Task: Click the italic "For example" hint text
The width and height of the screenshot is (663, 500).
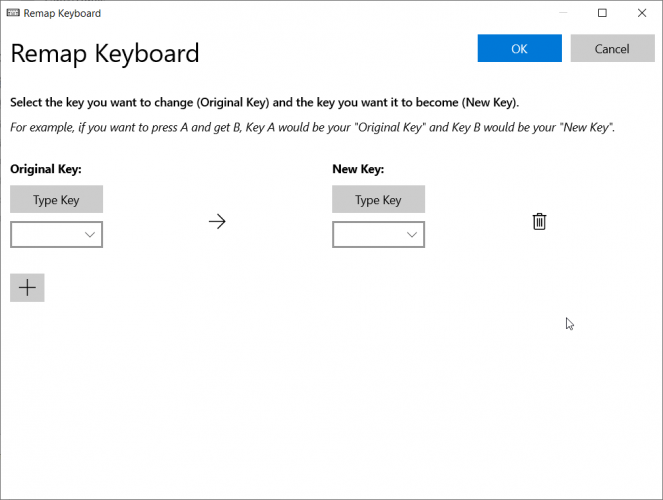Action: pos(312,128)
